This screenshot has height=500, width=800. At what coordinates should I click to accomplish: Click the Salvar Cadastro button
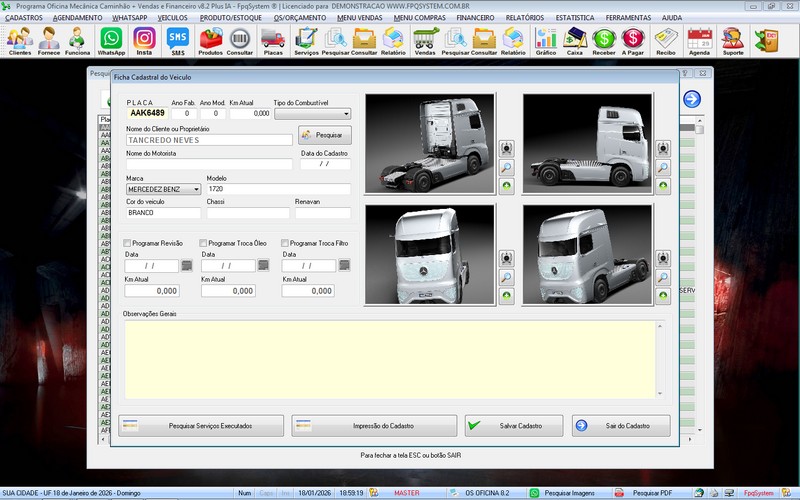513,426
